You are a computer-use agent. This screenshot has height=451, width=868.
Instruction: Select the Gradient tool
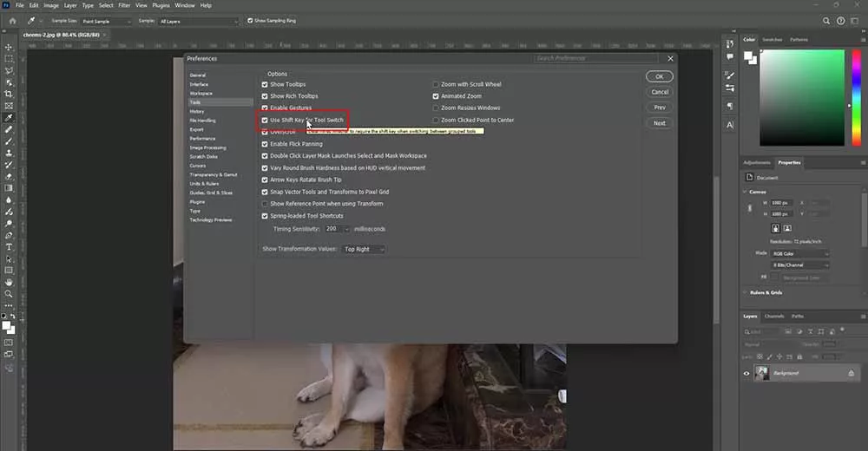point(9,188)
